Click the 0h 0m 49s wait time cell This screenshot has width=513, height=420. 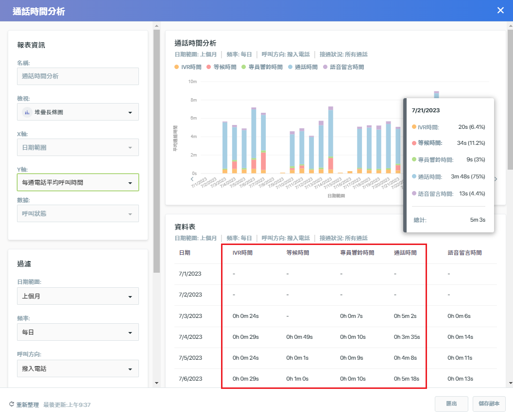tap(299, 337)
